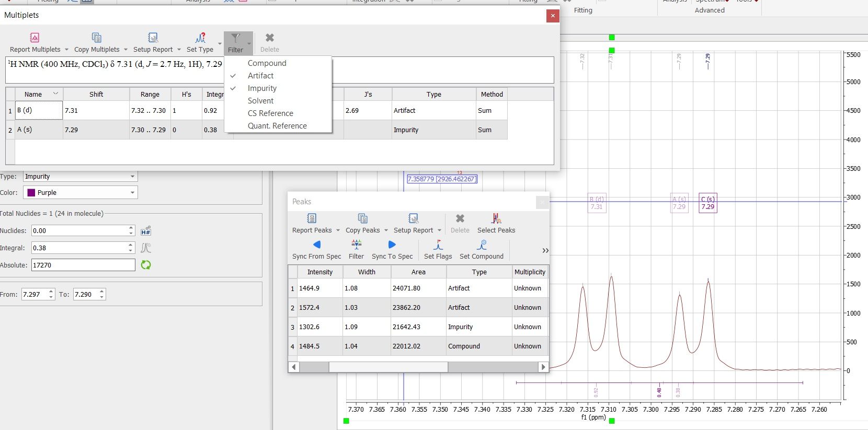This screenshot has height=430, width=868.
Task: Expand the Report Peaks dropdown arrow
Action: click(x=338, y=230)
